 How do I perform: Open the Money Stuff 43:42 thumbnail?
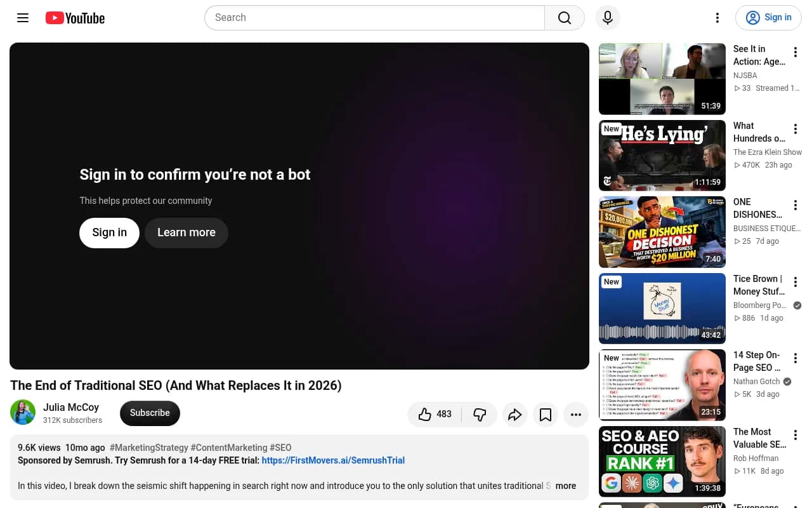(x=662, y=309)
